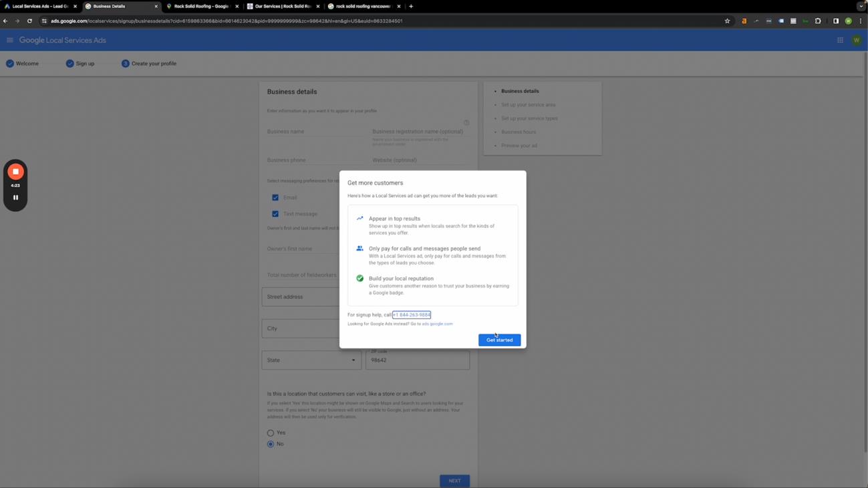The width and height of the screenshot is (868, 488).
Task: Switch to the rock solid roofing vancouver tab
Action: [363, 6]
